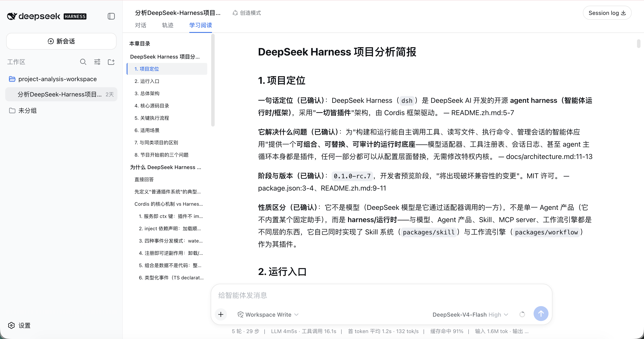Switch to the 轨迹 tab
The width and height of the screenshot is (644, 339).
168,25
